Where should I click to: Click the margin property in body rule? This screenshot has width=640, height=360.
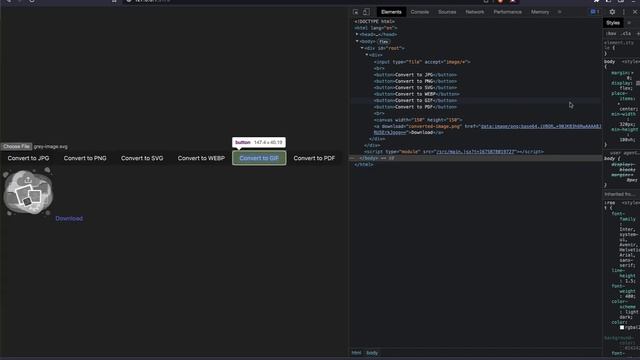pos(620,73)
